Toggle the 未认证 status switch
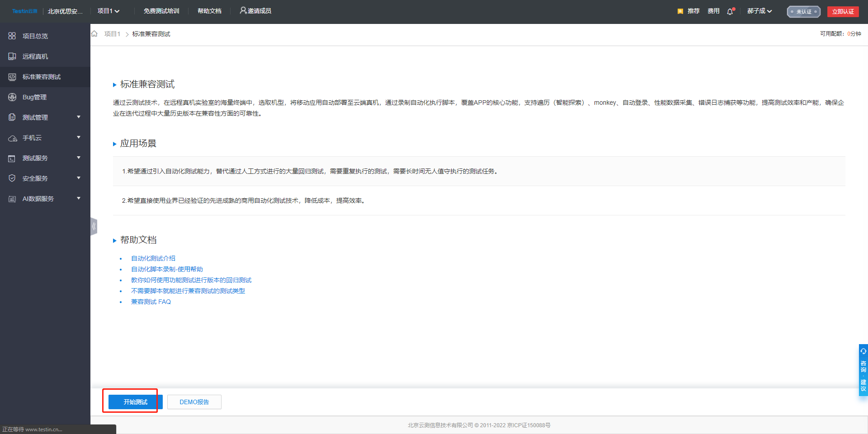This screenshot has width=868, height=434. coord(804,12)
